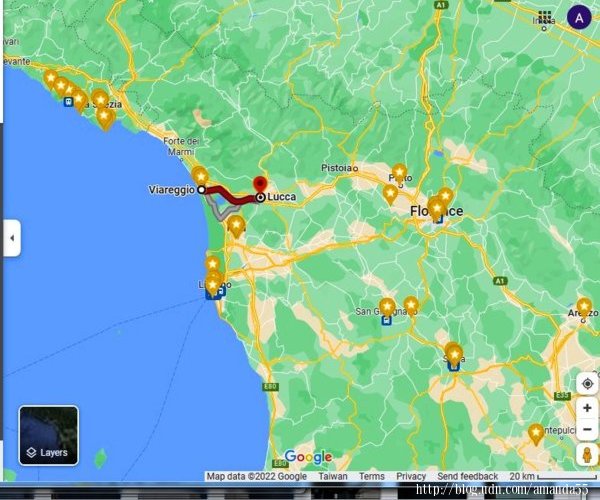600x500 pixels.
Task: Open the Layers map type thumbnail
Action: (x=48, y=436)
